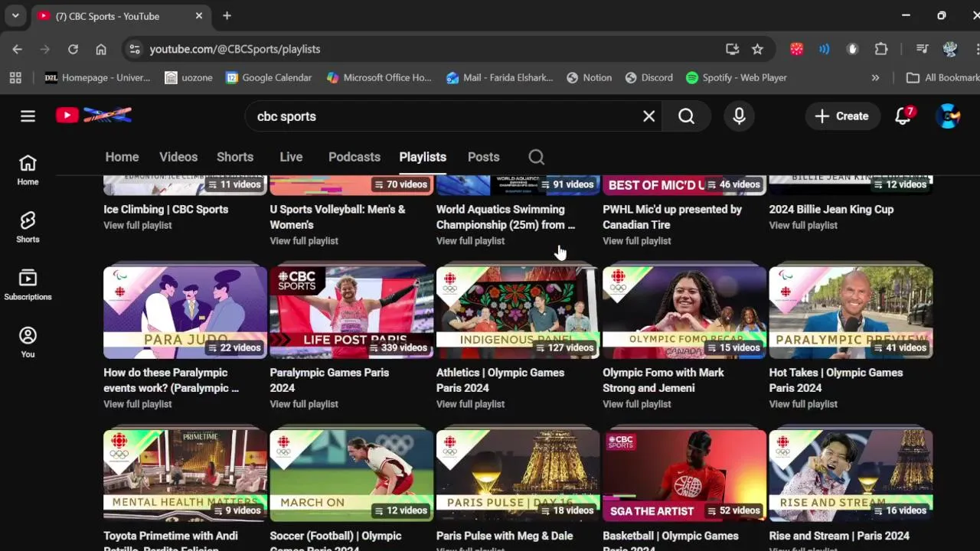Open a new browser tab

point(227,15)
